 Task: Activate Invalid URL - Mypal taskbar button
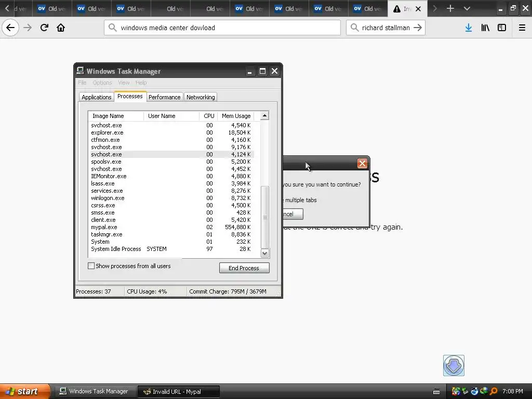coord(179,392)
